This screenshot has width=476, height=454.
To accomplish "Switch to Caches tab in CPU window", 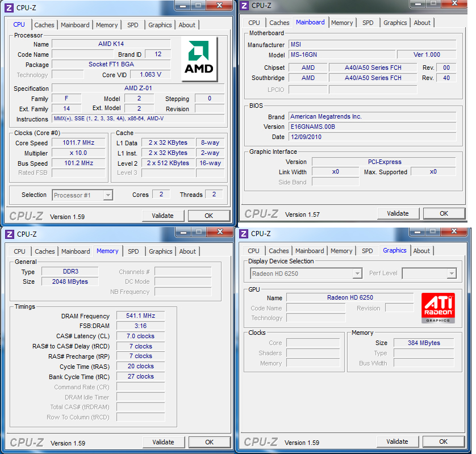I will [x=44, y=25].
